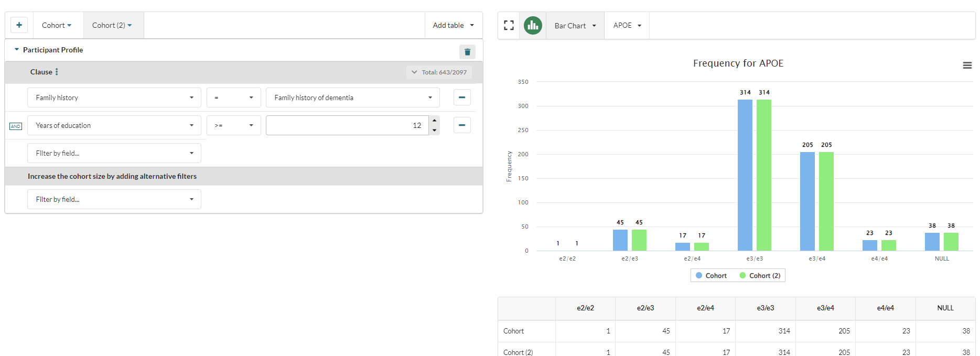This screenshot has width=980, height=356.
Task: Open Clause three-dot options menu
Action: tap(57, 72)
